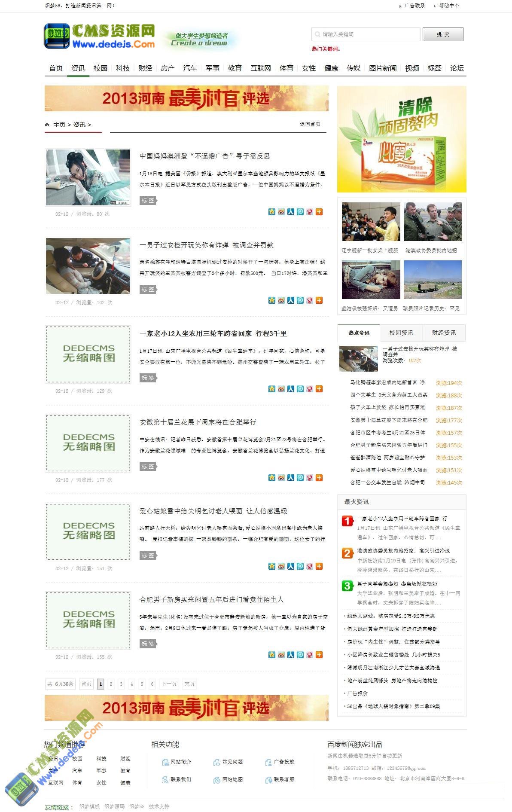The image size is (512, 812).
Task: Switch to the 校园资讯 tab
Action: pyautogui.click(x=401, y=333)
